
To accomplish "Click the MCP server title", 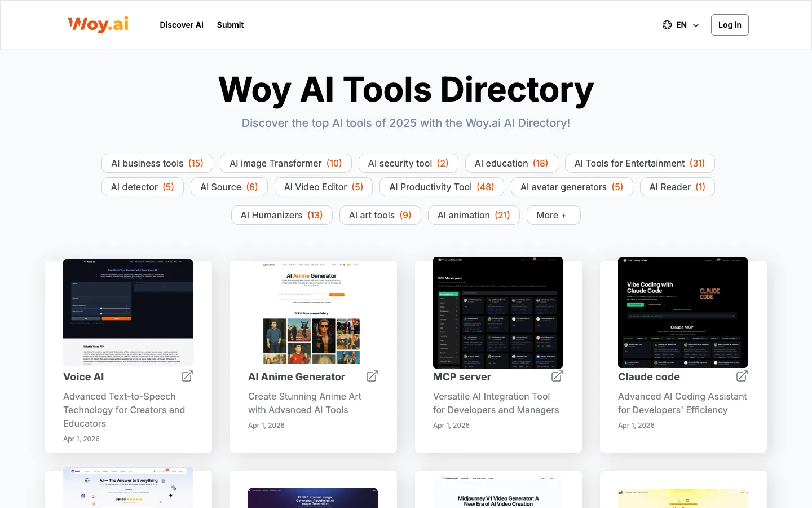I will click(x=462, y=376).
